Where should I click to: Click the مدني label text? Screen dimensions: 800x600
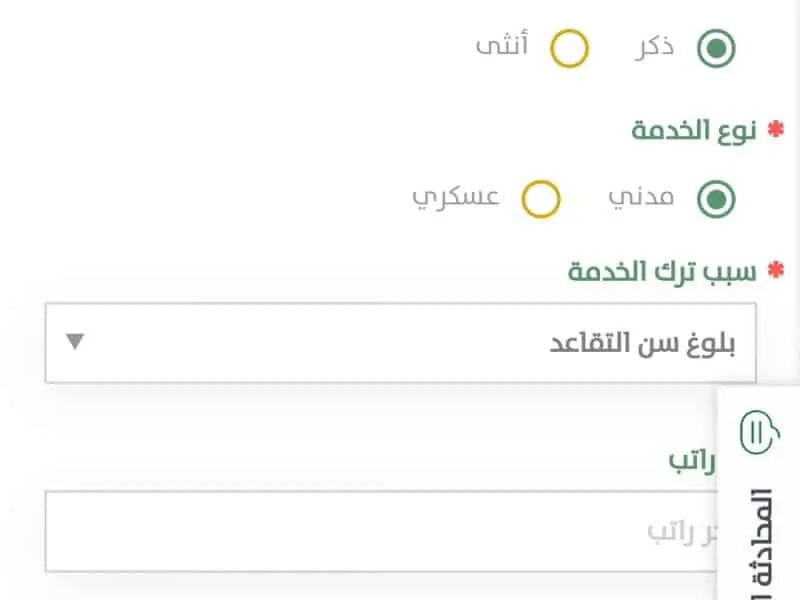[x=641, y=198]
